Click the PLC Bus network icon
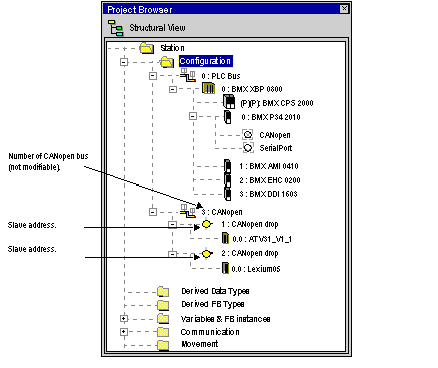Image resolution: width=438 pixels, height=368 pixels. 188,75
